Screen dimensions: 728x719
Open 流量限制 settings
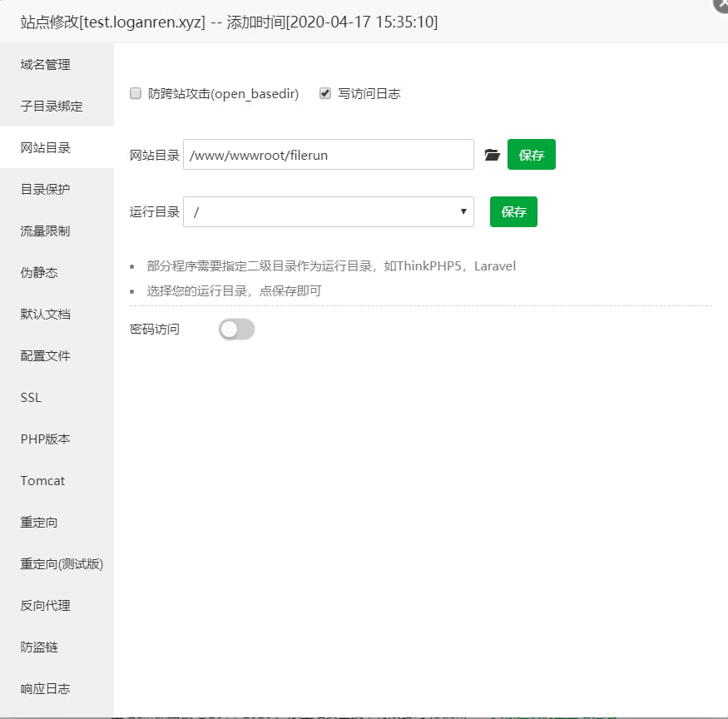[57, 231]
